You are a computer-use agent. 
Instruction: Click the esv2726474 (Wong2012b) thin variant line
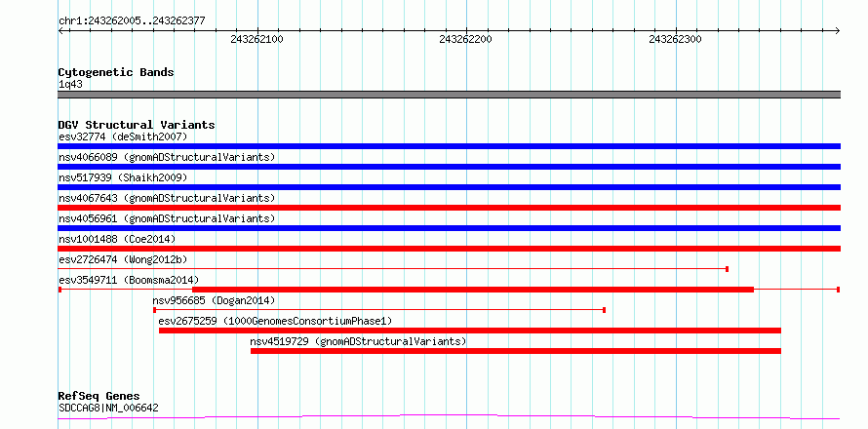[393, 269]
